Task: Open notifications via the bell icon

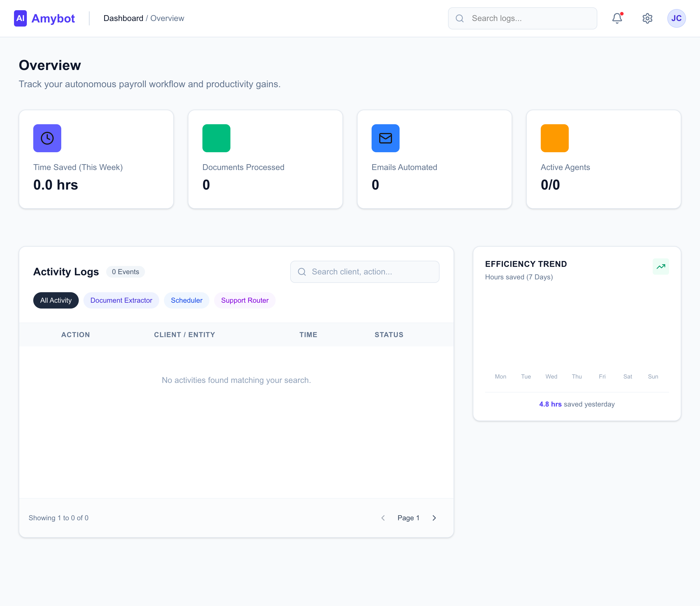Action: [617, 18]
